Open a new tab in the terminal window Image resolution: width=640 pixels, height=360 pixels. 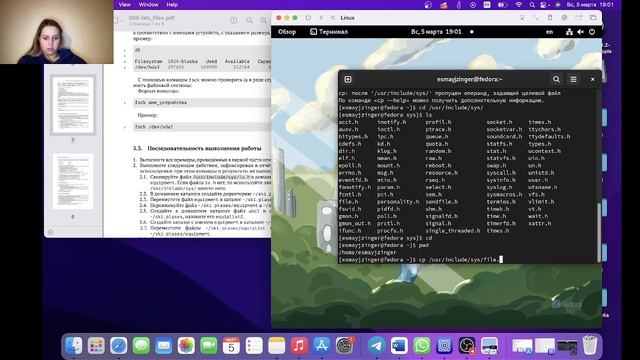click(348, 79)
